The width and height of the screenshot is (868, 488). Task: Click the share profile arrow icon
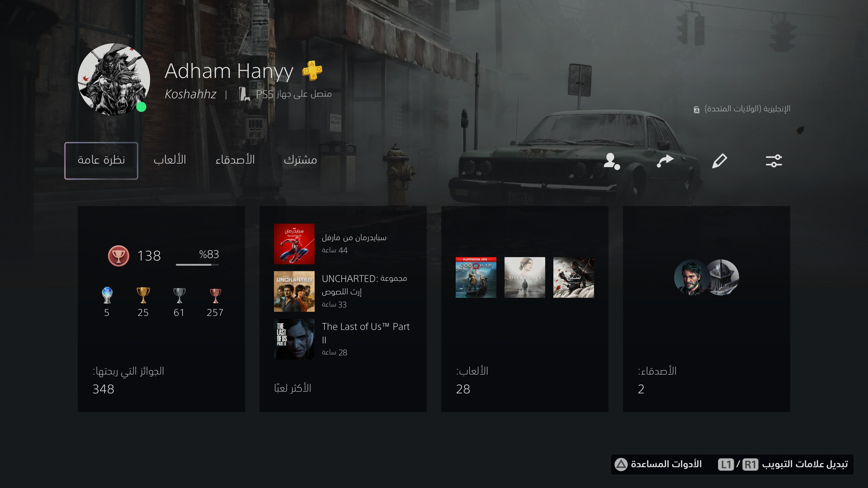click(665, 161)
